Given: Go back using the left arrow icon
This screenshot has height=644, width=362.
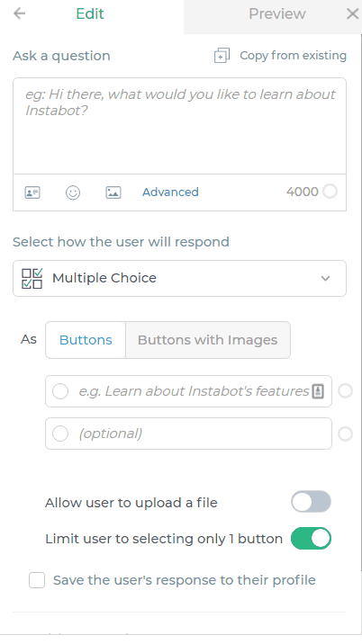Looking at the screenshot, I should tap(19, 13).
